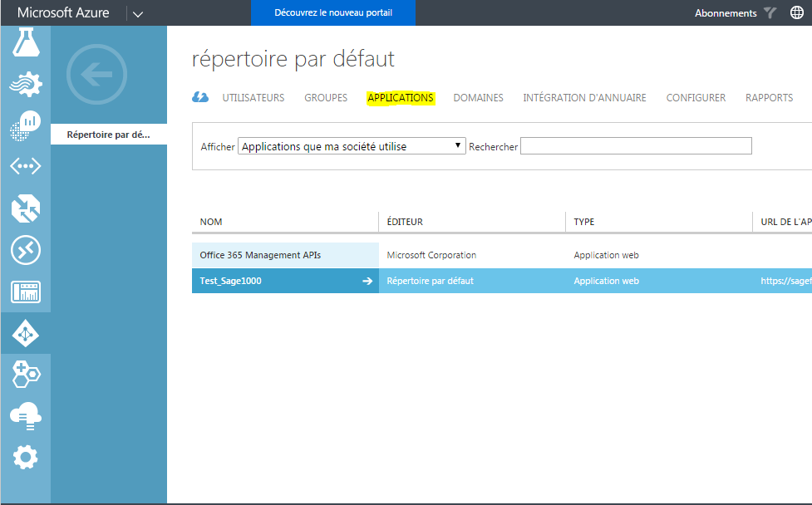This screenshot has width=812, height=505.
Task: Open the Machine Learning flask icon
Action: 26,42
